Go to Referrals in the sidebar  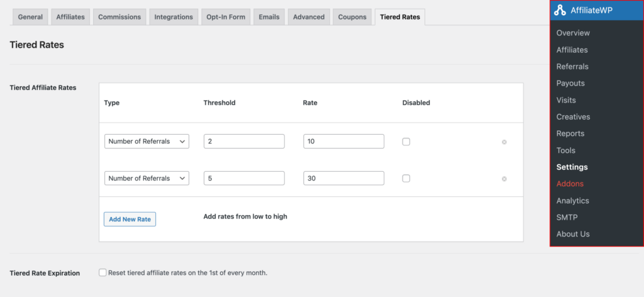pos(572,67)
